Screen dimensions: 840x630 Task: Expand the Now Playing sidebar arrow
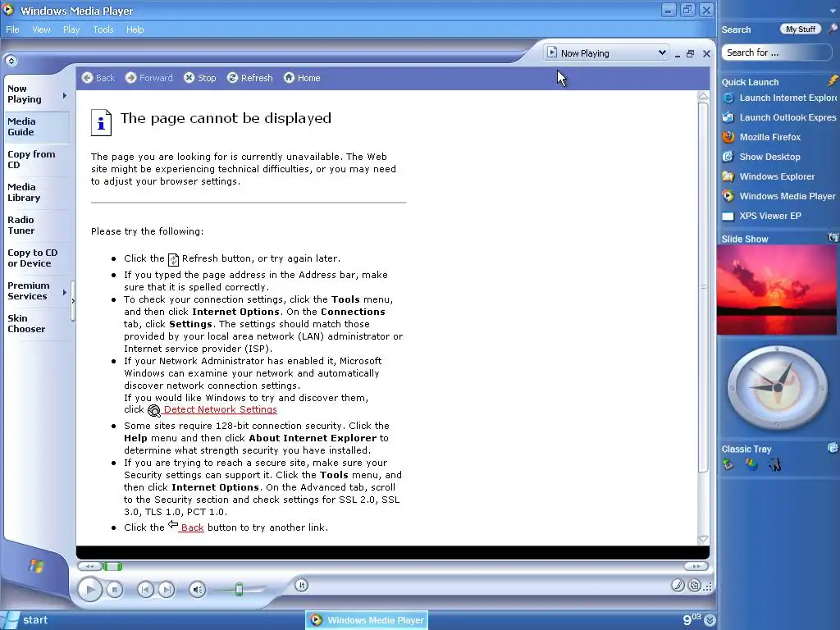(64, 95)
